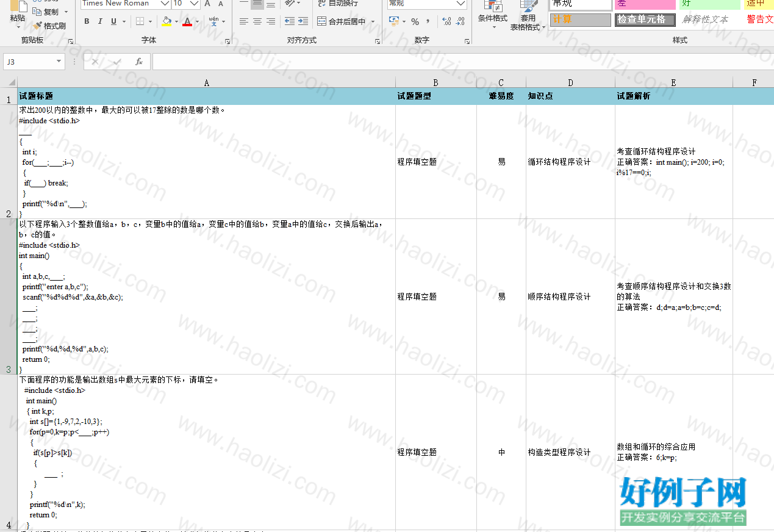Viewport: 774px width, 532px height.
Task: Click the text orientation icon
Action: (x=289, y=4)
